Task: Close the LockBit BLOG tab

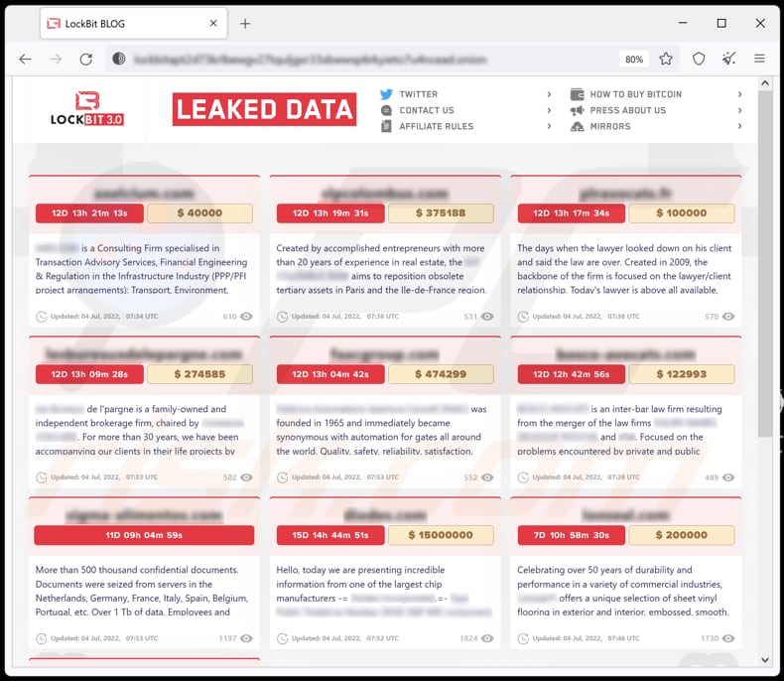Action: (x=213, y=23)
